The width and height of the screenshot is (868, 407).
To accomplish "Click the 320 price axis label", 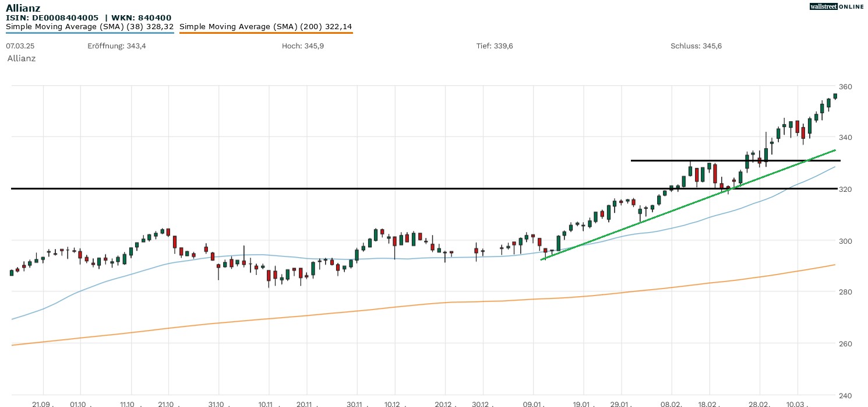I will 845,190.
